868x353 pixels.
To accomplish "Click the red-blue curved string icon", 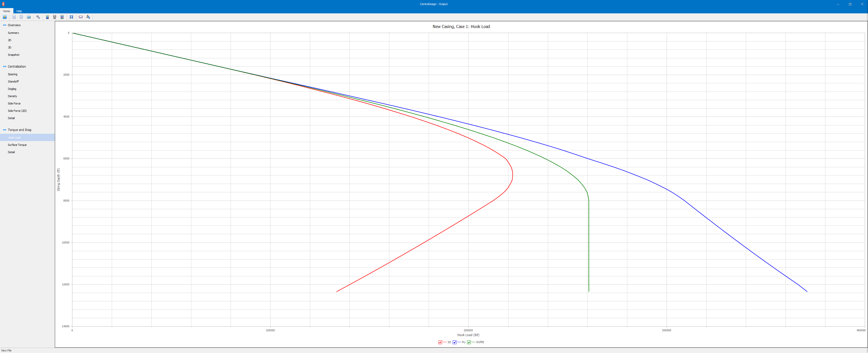I will click(81, 17).
